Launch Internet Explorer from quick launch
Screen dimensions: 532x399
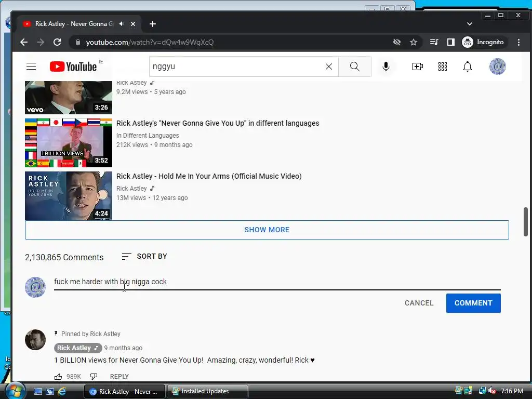(62, 391)
